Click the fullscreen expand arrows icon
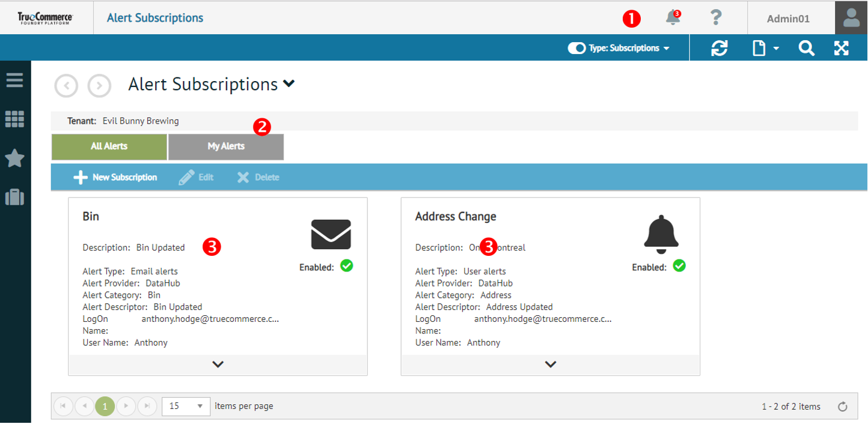The width and height of the screenshot is (868, 424). tap(842, 49)
